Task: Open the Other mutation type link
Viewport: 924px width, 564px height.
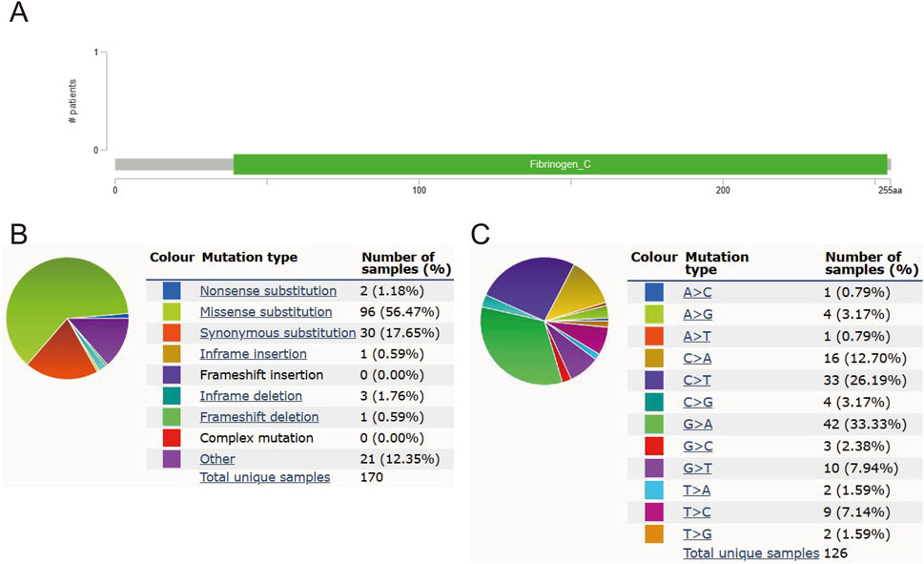Action: tap(217, 459)
